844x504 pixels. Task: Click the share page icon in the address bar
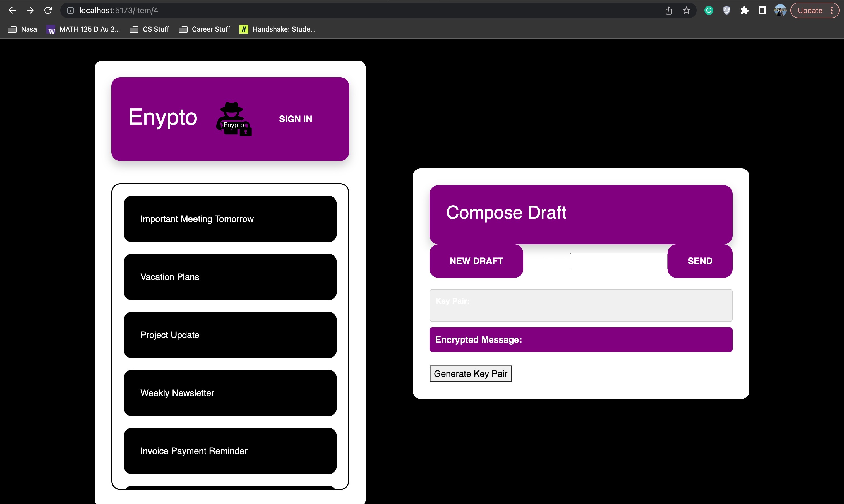(668, 11)
